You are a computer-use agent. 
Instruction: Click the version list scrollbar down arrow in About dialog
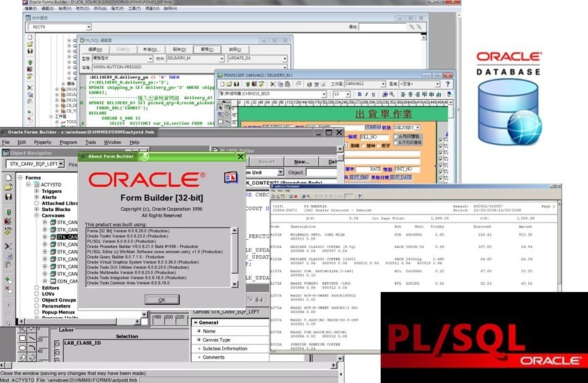click(235, 285)
